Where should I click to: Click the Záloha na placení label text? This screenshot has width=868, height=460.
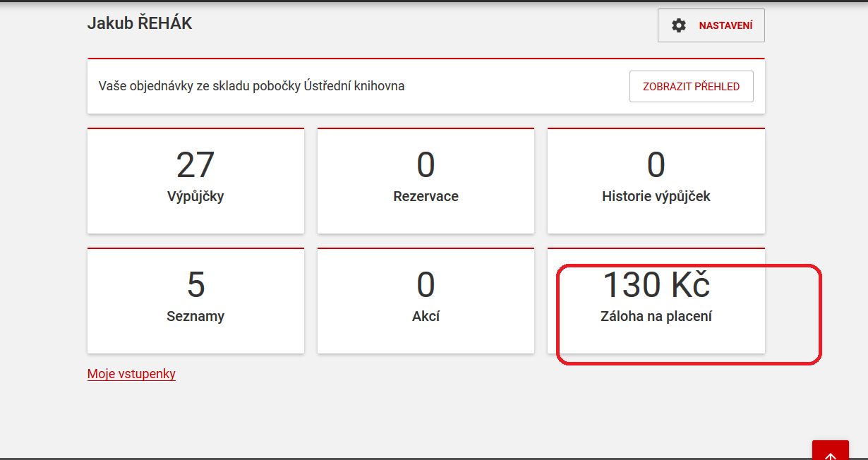(656, 317)
